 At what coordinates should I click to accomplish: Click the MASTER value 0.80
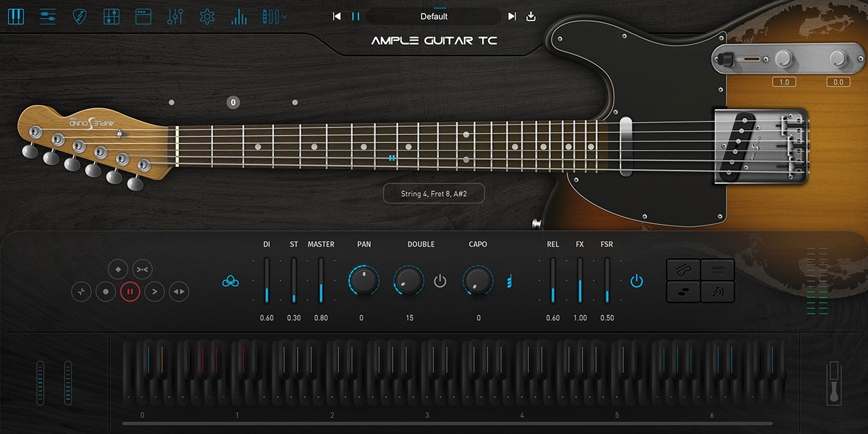[321, 318]
